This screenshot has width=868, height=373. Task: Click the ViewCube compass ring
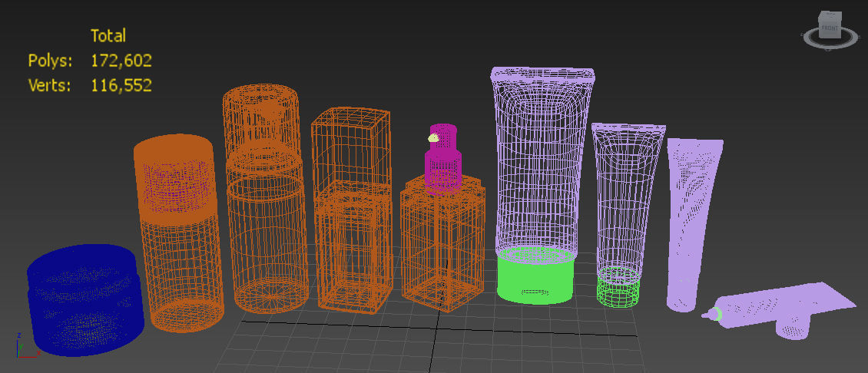click(830, 38)
